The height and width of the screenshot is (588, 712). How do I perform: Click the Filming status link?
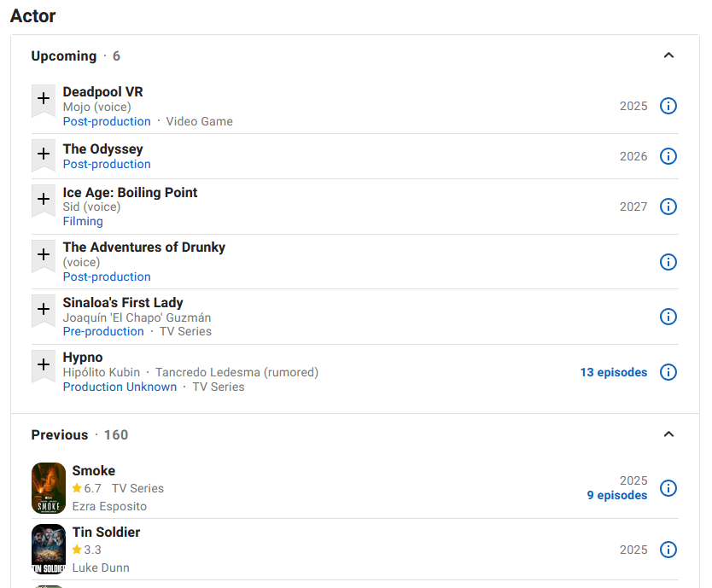click(83, 221)
